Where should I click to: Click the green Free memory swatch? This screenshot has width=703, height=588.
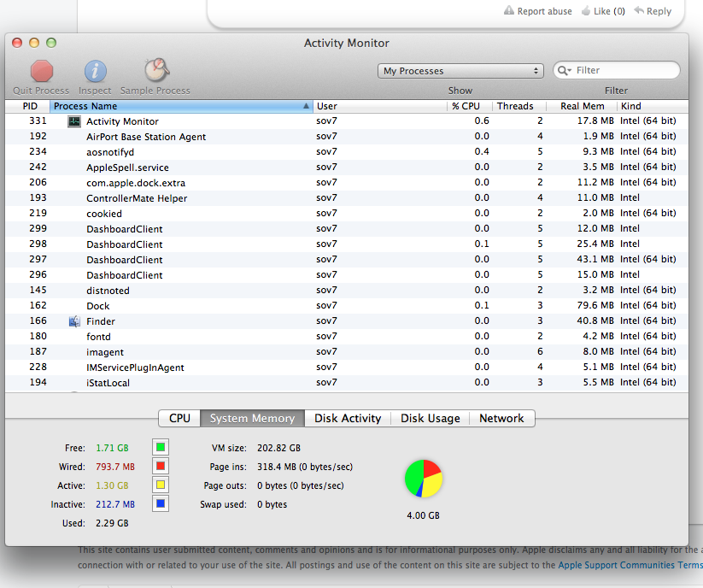[161, 447]
